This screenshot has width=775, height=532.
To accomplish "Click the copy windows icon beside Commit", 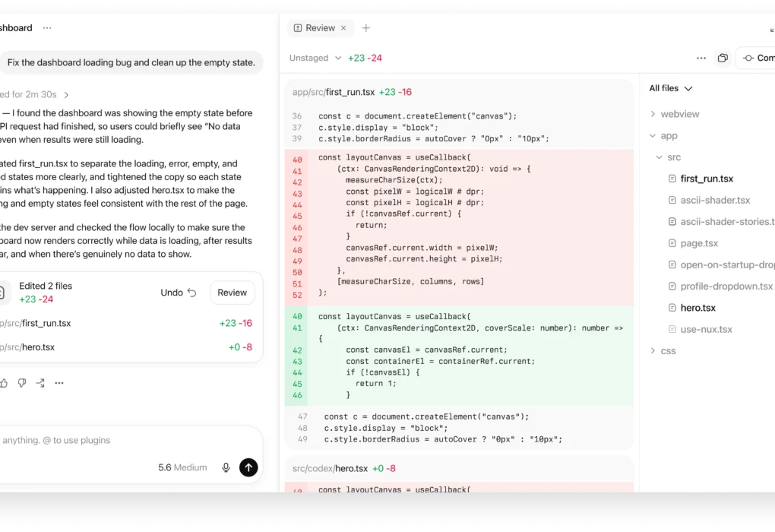I will tap(723, 58).
